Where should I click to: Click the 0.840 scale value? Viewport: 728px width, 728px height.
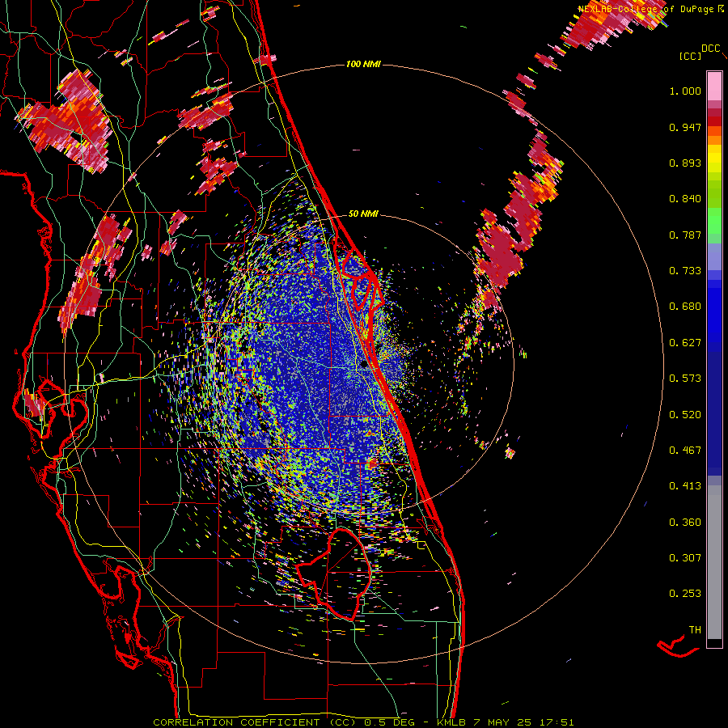(x=685, y=199)
